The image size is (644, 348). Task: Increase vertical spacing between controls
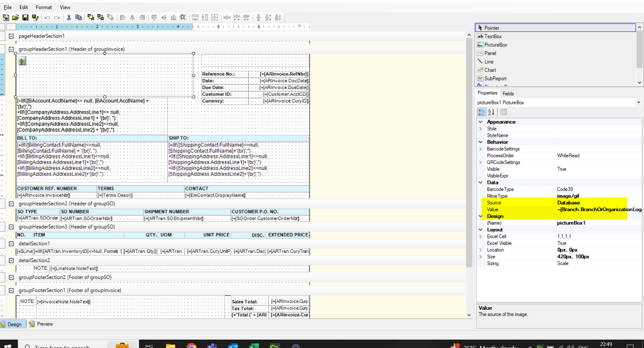tap(268, 18)
